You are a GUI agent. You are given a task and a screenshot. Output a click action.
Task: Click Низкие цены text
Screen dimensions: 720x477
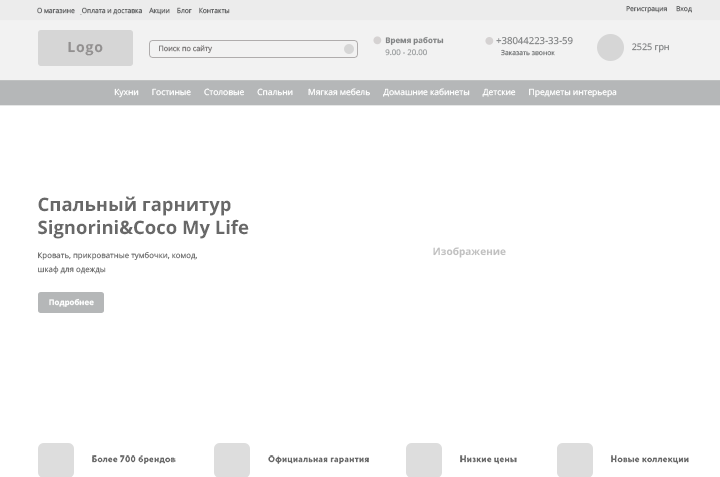pyautogui.click(x=488, y=459)
